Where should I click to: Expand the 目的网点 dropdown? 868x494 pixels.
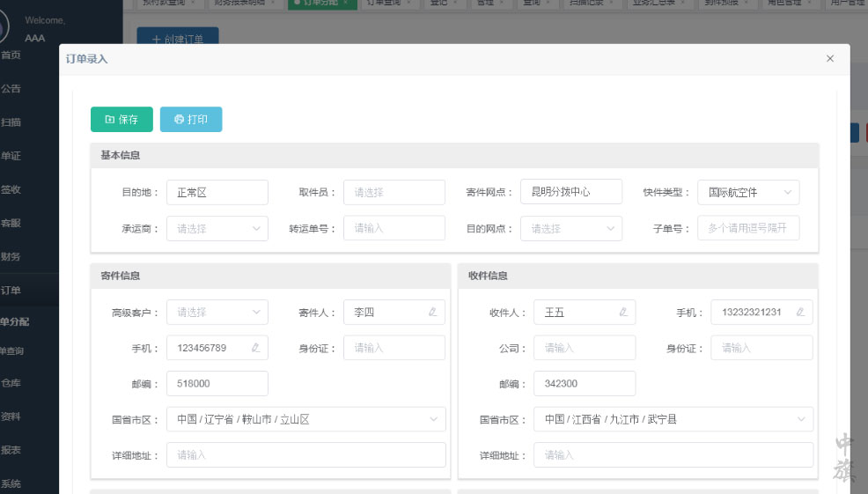[x=570, y=228]
